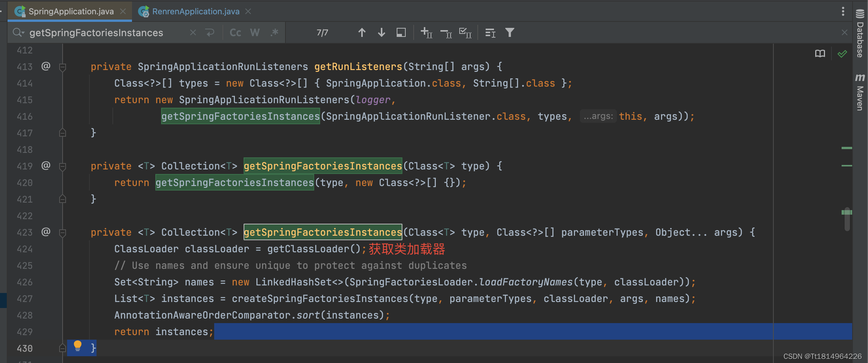Screen dimensions: 868x363
Task: Open search results in Find window
Action: click(x=490, y=33)
